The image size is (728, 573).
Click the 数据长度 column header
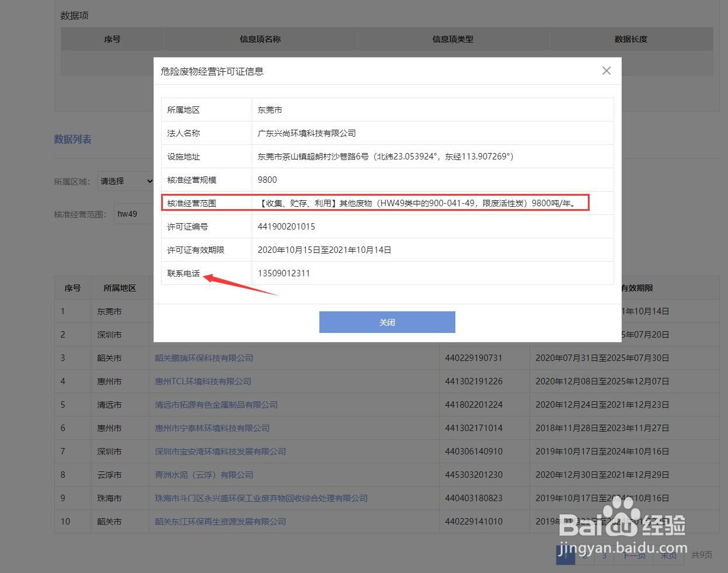(x=631, y=39)
